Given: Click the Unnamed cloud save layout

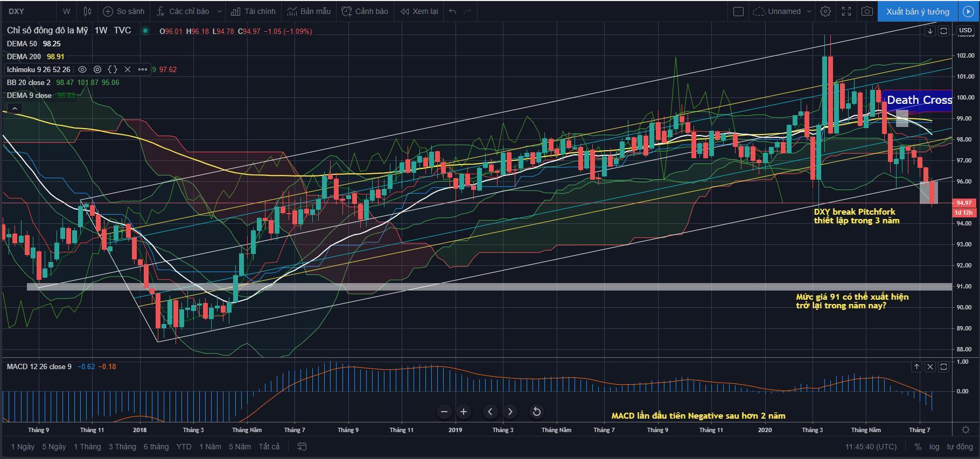Looking at the screenshot, I should click(777, 11).
